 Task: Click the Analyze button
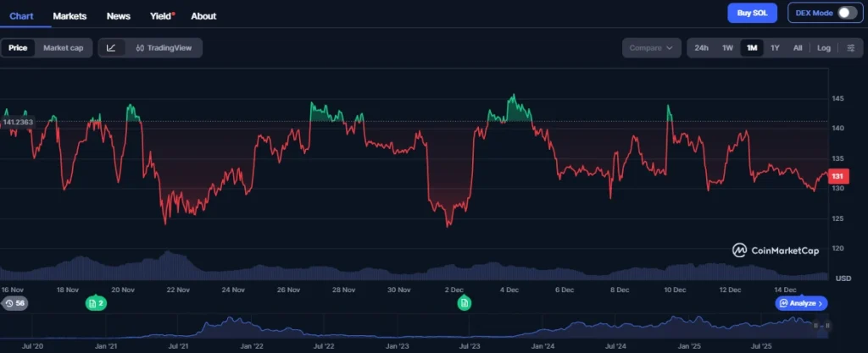(x=801, y=303)
